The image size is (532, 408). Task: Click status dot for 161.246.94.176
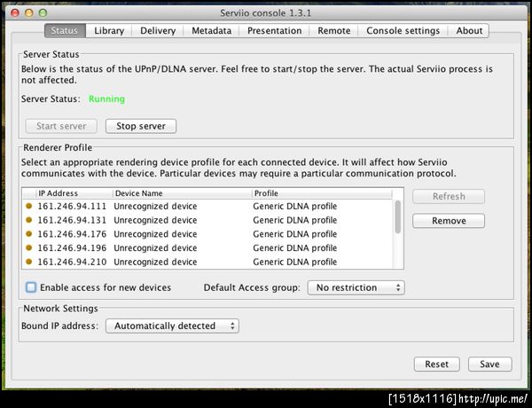(x=29, y=234)
